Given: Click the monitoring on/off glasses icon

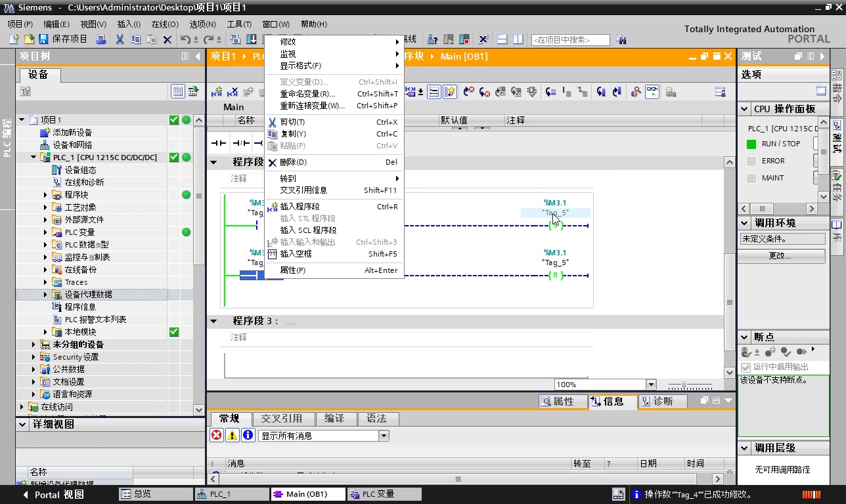Looking at the screenshot, I should [x=652, y=92].
